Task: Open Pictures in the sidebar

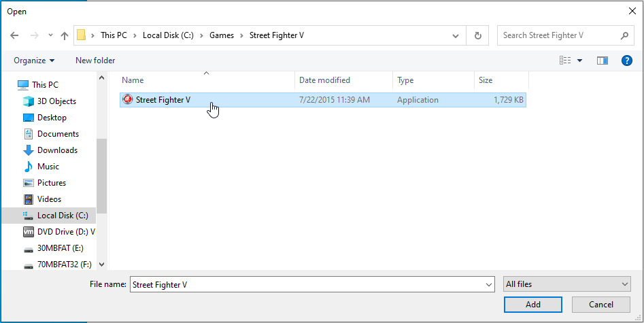Action: point(51,183)
